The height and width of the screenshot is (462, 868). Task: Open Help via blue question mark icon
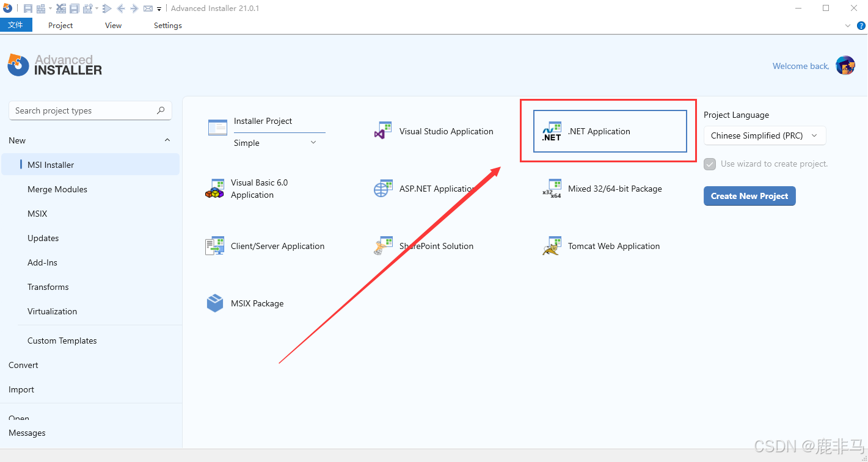pyautogui.click(x=861, y=26)
